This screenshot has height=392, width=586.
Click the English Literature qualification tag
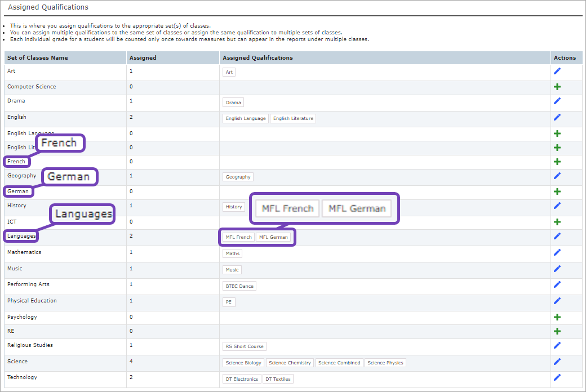click(292, 119)
